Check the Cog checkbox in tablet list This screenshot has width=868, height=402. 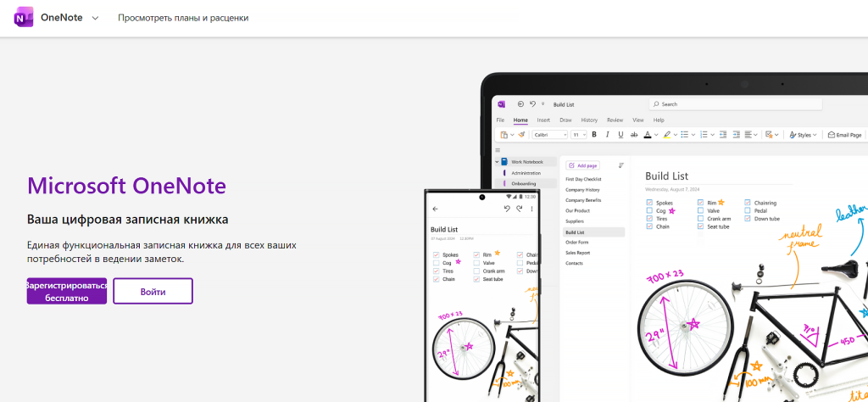649,210
